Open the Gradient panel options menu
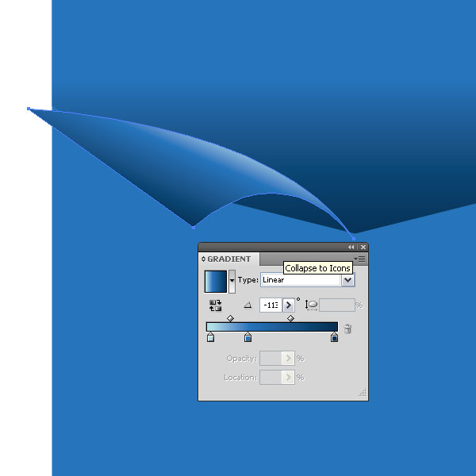The width and height of the screenshot is (476, 476). [359, 259]
